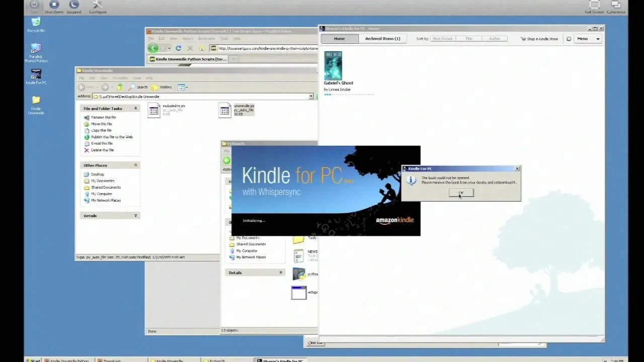
Task: Click Move this file task link
Action: pyautogui.click(x=101, y=124)
